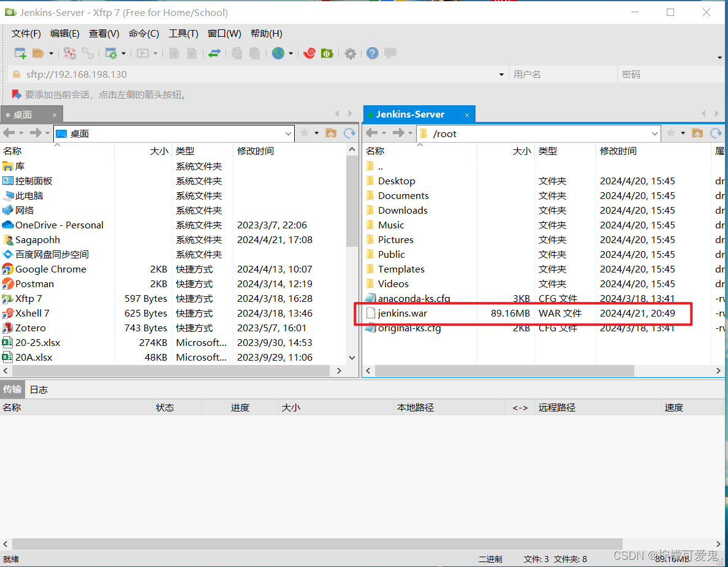Open the 查看(V) menu
This screenshot has width=728, height=567.
[x=104, y=34]
